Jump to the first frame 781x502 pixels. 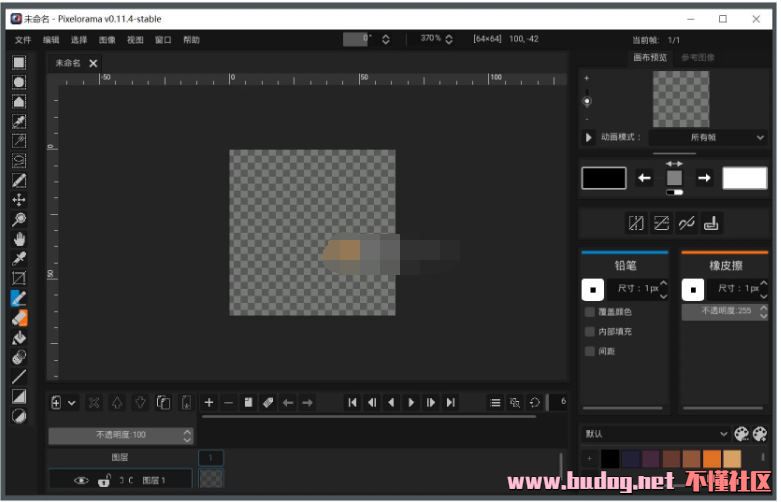click(x=352, y=403)
